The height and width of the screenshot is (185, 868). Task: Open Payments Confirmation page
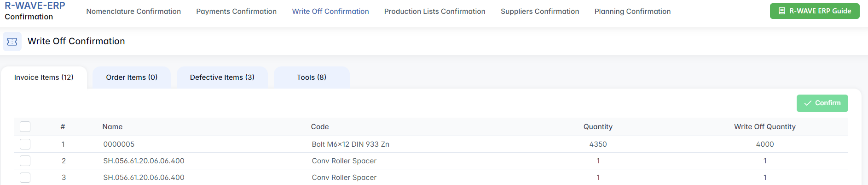[236, 12]
